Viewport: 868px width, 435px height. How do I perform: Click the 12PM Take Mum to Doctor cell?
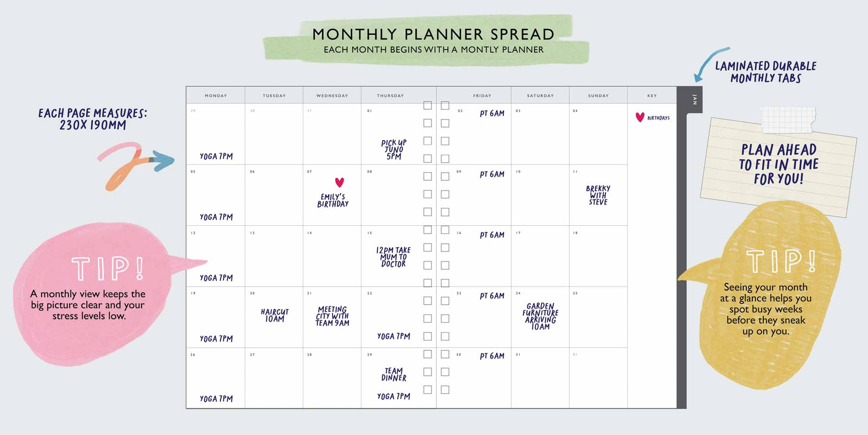pos(393,257)
